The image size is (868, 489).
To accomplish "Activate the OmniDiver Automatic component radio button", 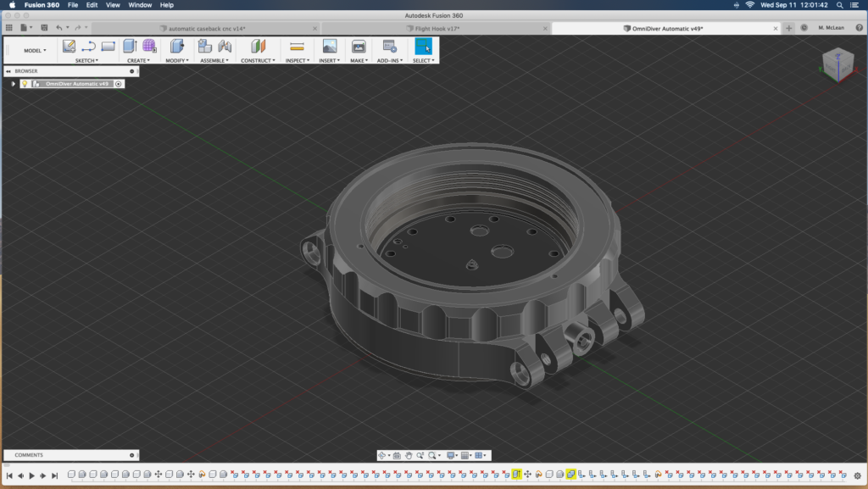I will (119, 84).
